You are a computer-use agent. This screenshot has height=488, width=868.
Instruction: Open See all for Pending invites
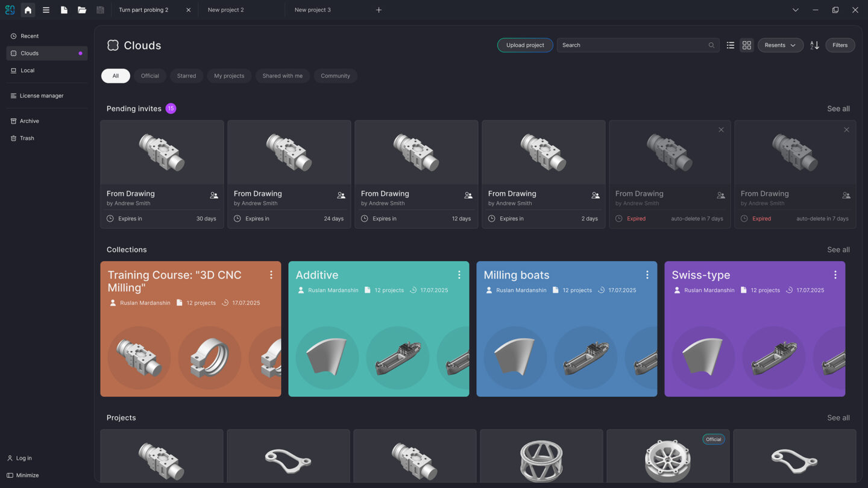point(838,108)
